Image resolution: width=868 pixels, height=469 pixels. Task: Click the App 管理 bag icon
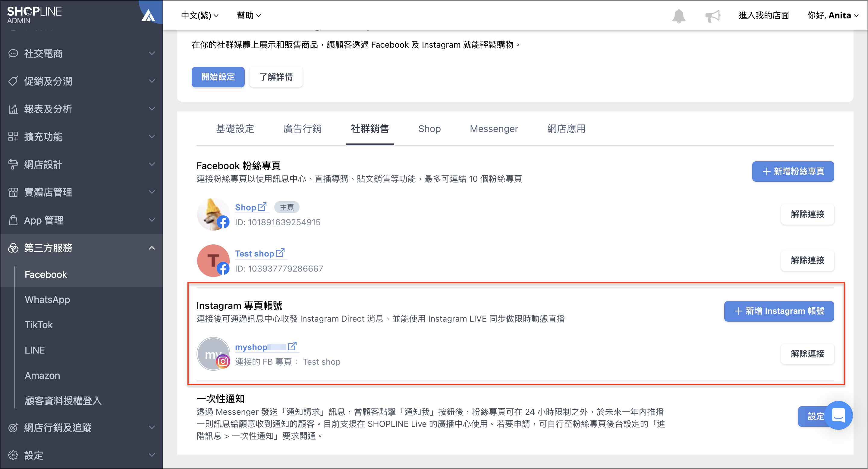point(13,220)
